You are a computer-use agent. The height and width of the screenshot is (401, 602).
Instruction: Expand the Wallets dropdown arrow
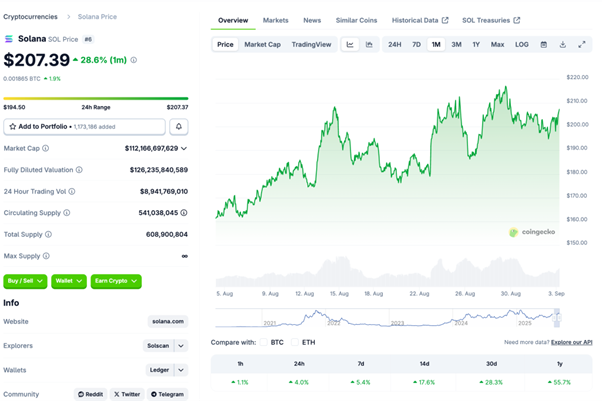click(181, 370)
